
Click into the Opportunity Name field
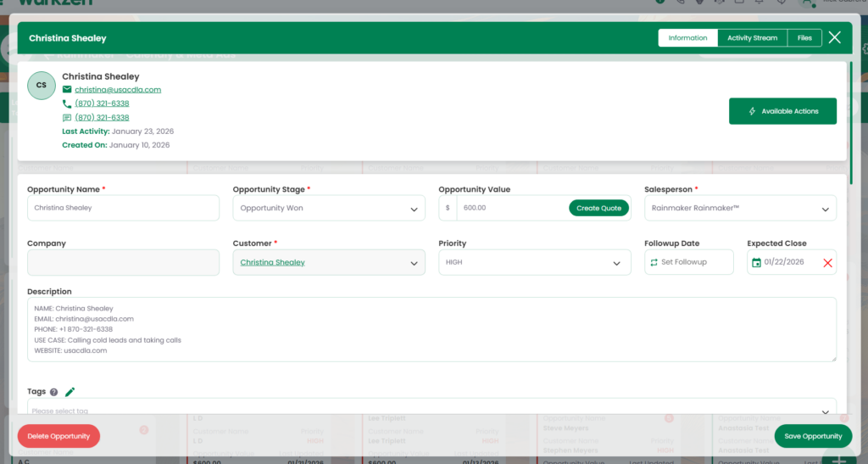point(123,208)
